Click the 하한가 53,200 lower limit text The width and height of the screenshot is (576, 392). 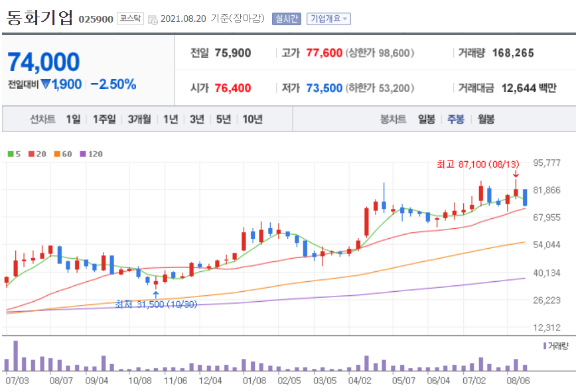(x=380, y=88)
